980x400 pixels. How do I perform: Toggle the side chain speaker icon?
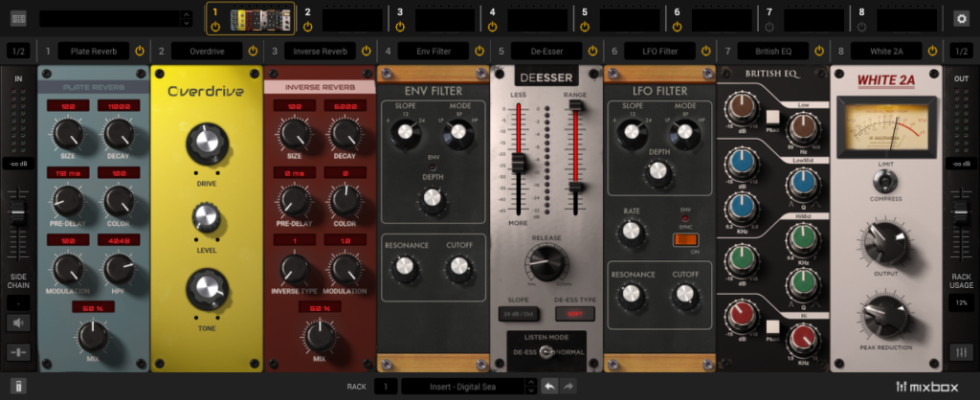click(x=19, y=323)
